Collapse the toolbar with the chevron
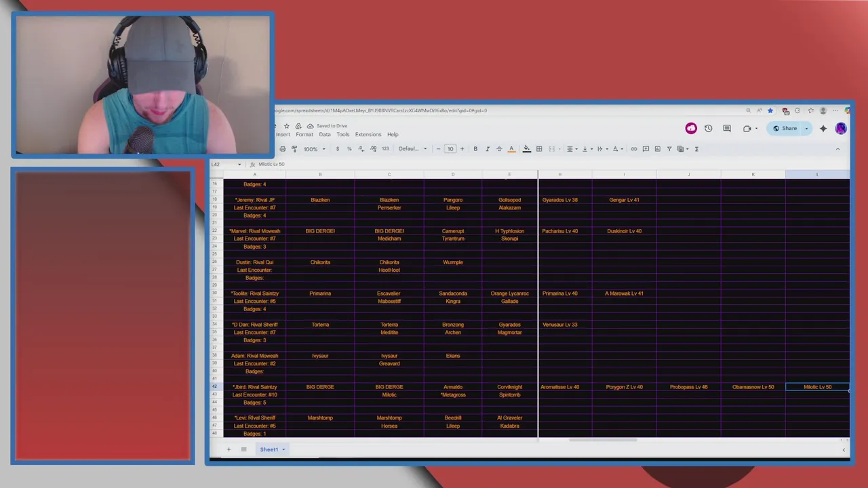Screen dimensions: 868x488 [x=837, y=149]
